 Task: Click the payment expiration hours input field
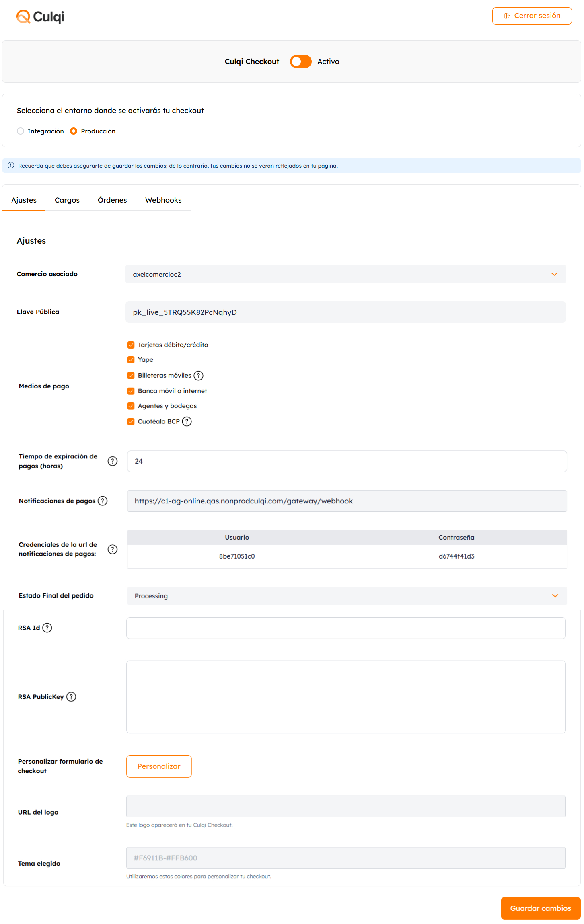(347, 461)
